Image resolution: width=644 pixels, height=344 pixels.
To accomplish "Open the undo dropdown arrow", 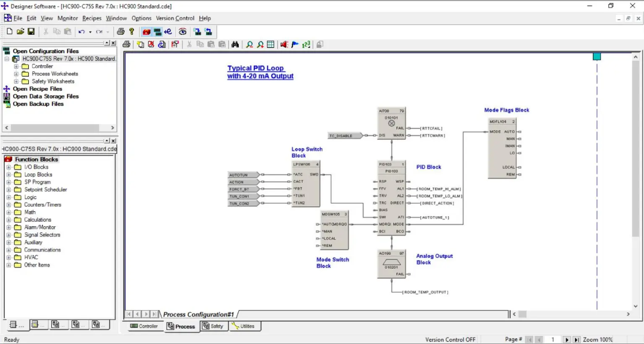I will coord(90,32).
